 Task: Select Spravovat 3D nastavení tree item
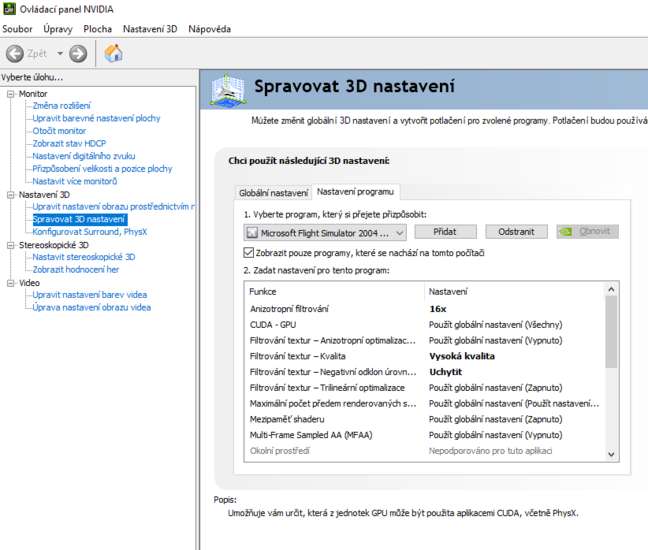[79, 219]
